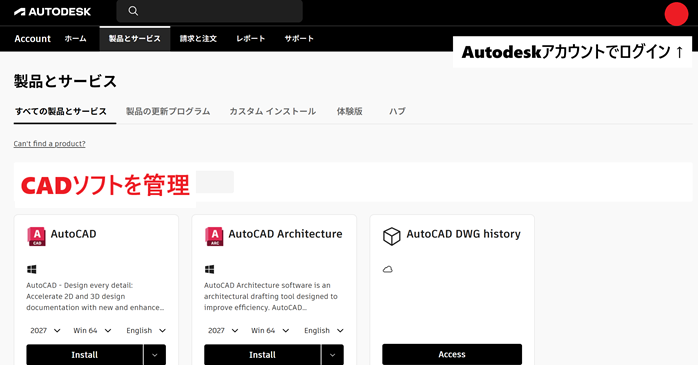Open AutoCAD Win 64 platform dropdown

click(x=93, y=331)
